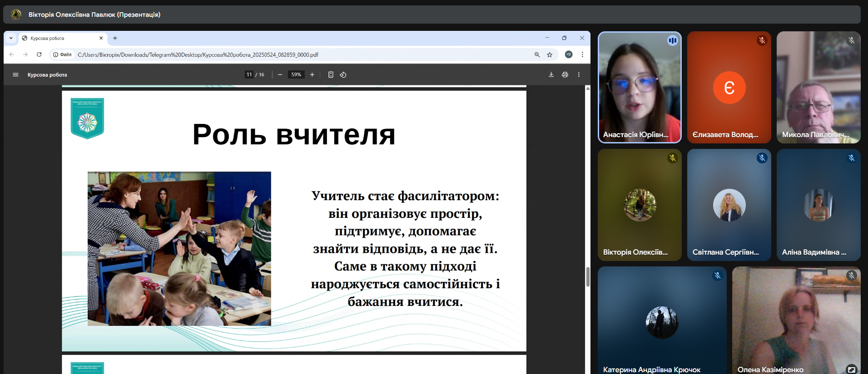Screen dimensions: 868x374
Task: Open Chrome three-dot menu
Action: pyautogui.click(x=582, y=54)
